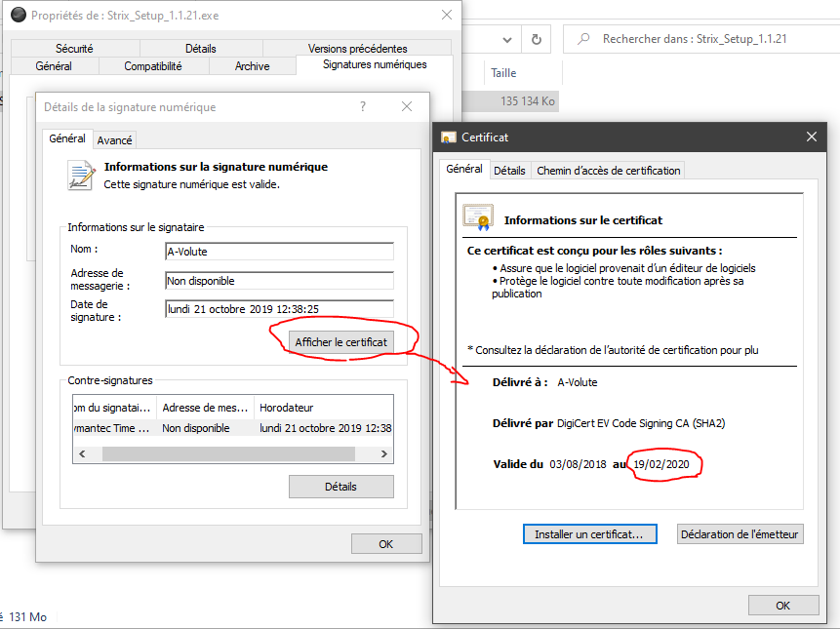840x629 pixels.
Task: Open Déclaration de l'émetteur
Action: pyautogui.click(x=740, y=534)
